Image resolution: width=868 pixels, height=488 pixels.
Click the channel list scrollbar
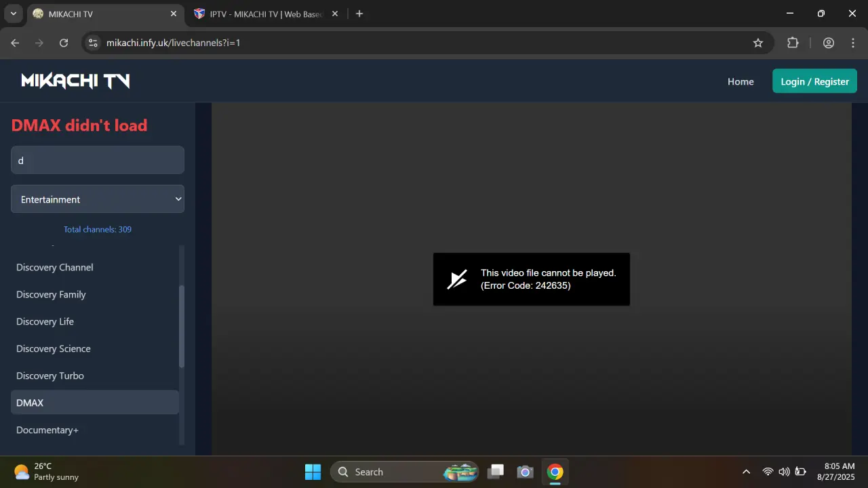(x=182, y=326)
